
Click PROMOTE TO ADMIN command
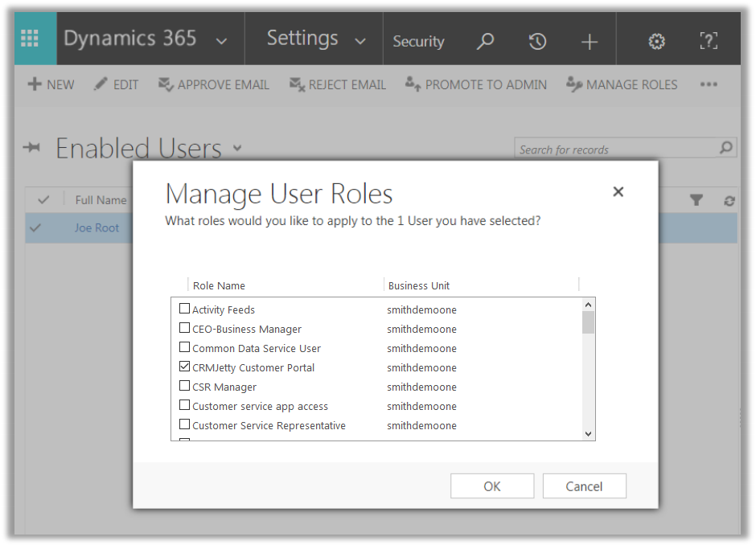(476, 84)
